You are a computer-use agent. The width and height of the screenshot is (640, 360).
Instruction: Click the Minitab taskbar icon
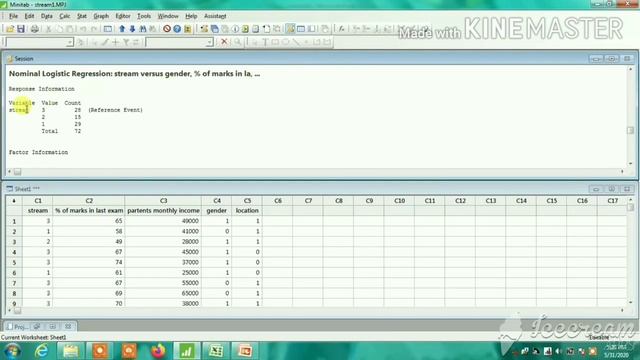tap(187, 351)
